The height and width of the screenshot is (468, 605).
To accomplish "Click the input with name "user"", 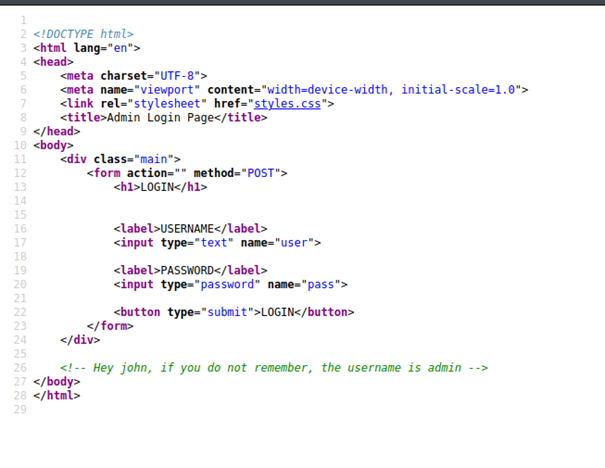I will click(x=217, y=242).
